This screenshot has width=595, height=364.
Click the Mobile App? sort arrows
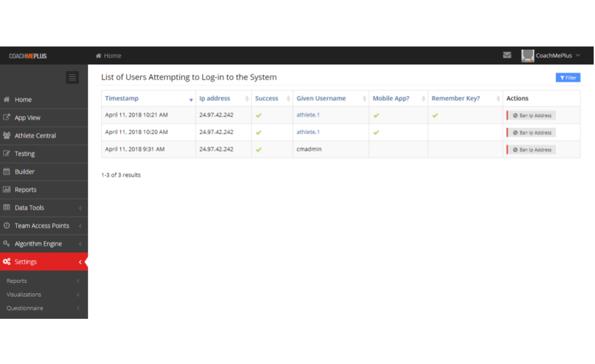coord(423,98)
